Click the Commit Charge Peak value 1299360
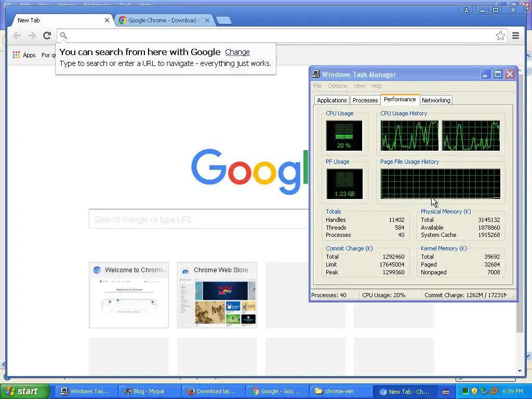The height and width of the screenshot is (399, 532). pos(394,272)
